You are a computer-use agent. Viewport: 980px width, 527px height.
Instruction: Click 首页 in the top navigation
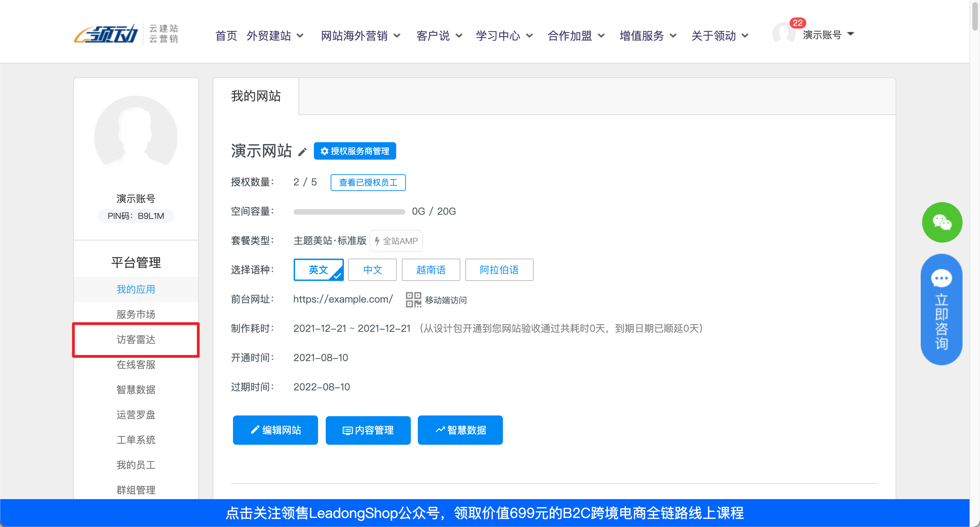pyautogui.click(x=226, y=36)
